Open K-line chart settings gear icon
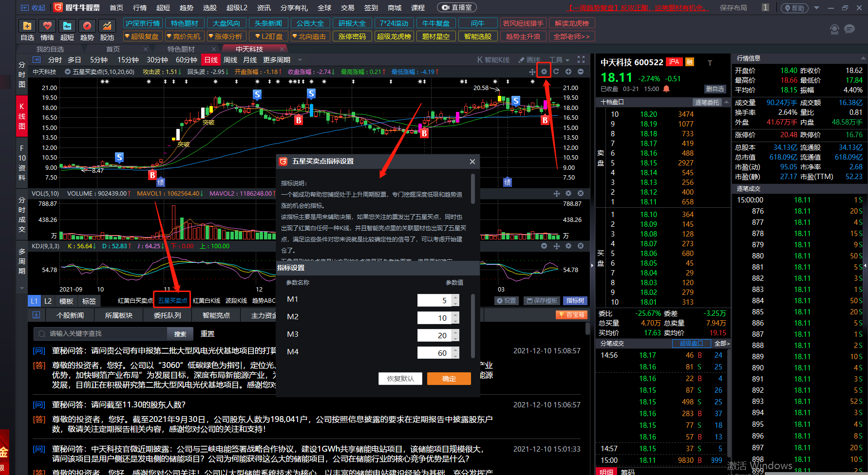Image resolution: width=868 pixels, height=475 pixels. (x=544, y=72)
